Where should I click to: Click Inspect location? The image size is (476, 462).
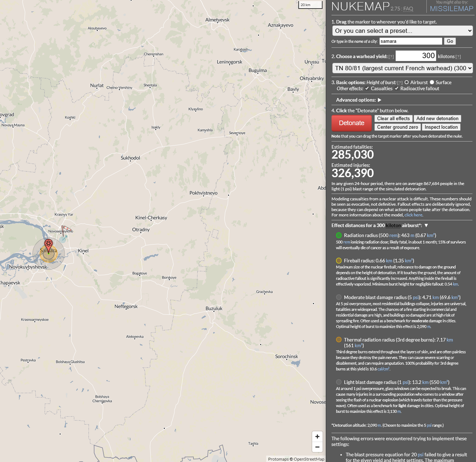(x=441, y=127)
